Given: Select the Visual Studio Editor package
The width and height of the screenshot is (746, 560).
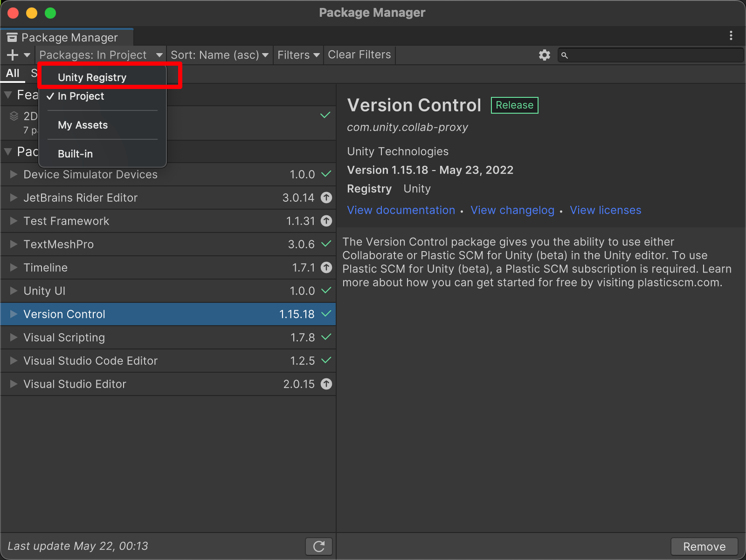Looking at the screenshot, I should pyautogui.click(x=168, y=384).
